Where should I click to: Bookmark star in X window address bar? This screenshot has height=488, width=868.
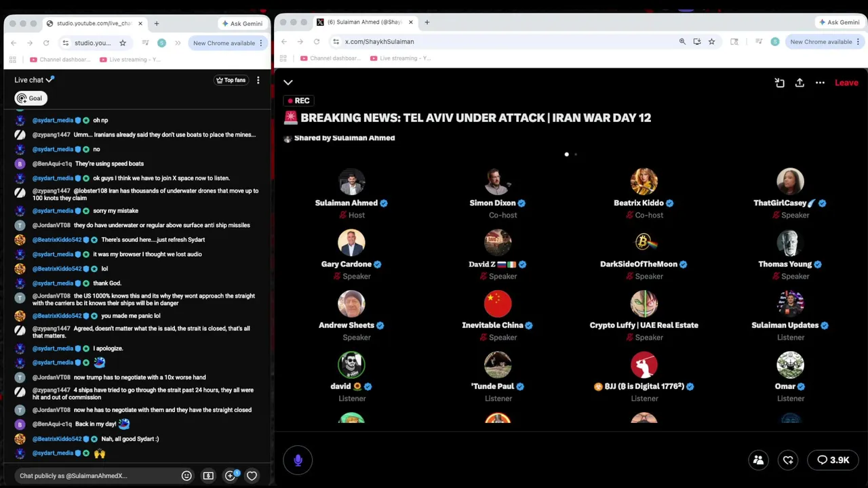tap(711, 41)
